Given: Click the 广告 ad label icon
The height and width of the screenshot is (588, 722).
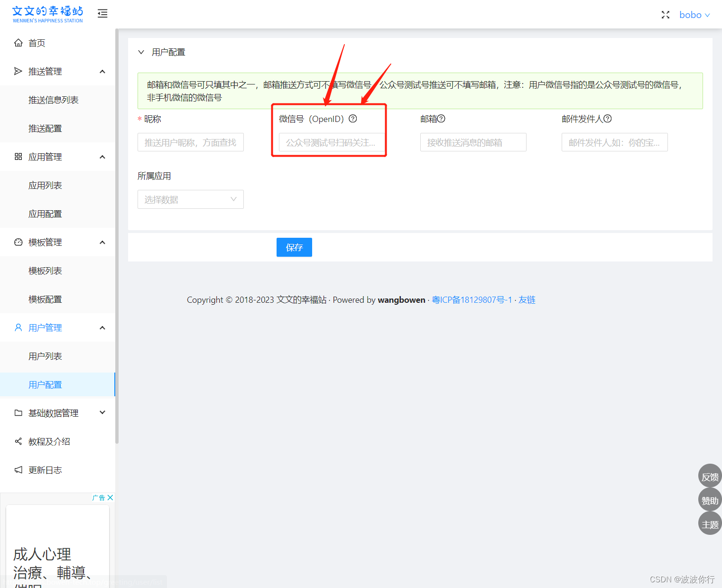Looking at the screenshot, I should pyautogui.click(x=99, y=497).
